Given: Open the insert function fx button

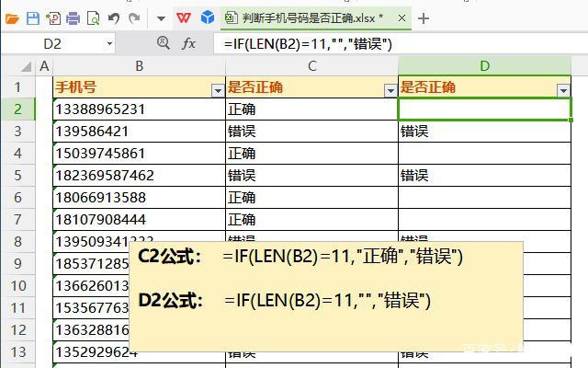Looking at the screenshot, I should point(188,43).
